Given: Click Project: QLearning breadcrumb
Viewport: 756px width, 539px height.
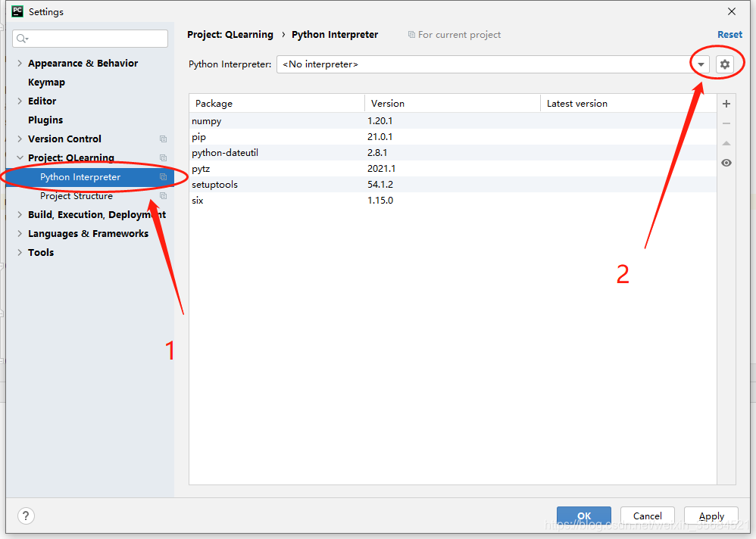Looking at the screenshot, I should (230, 35).
